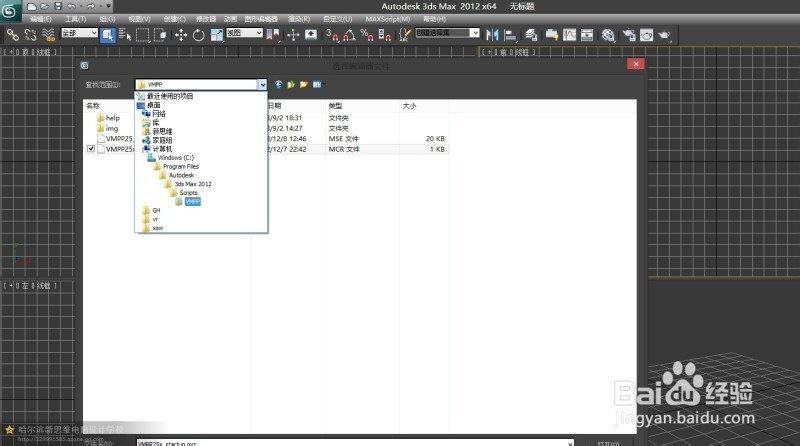
Task: Click the back navigation icon in dialog
Action: [278, 85]
